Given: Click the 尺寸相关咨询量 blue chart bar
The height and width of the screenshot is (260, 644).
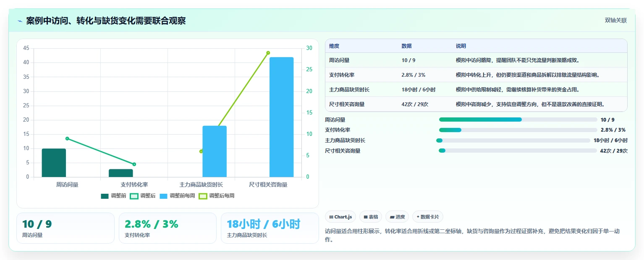Looking at the screenshot, I should [x=281, y=117].
